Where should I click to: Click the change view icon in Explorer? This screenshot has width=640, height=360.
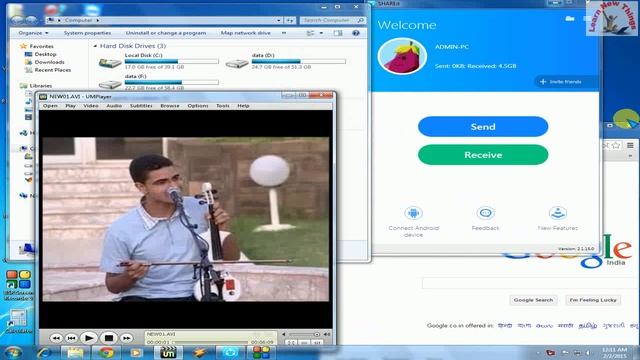click(x=311, y=33)
